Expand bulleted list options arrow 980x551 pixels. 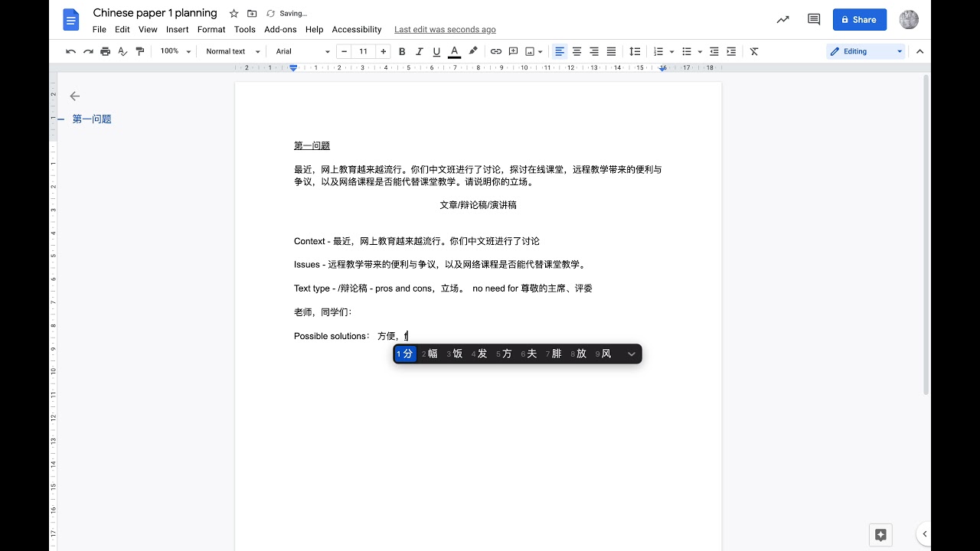tap(700, 51)
